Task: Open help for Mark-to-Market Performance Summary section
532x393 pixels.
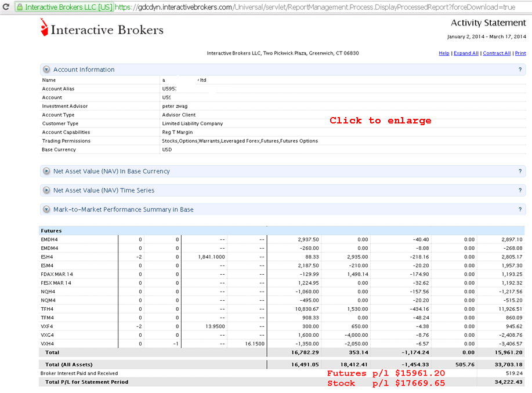Action: click(520, 209)
